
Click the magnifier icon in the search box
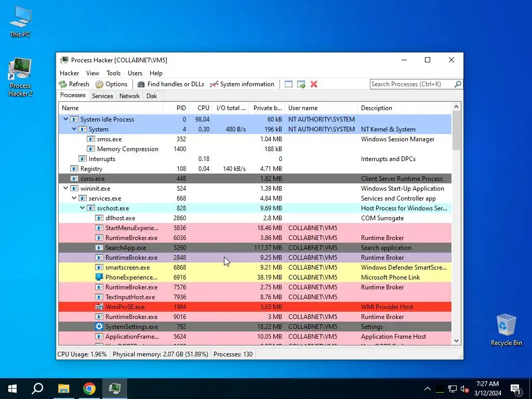click(x=458, y=84)
